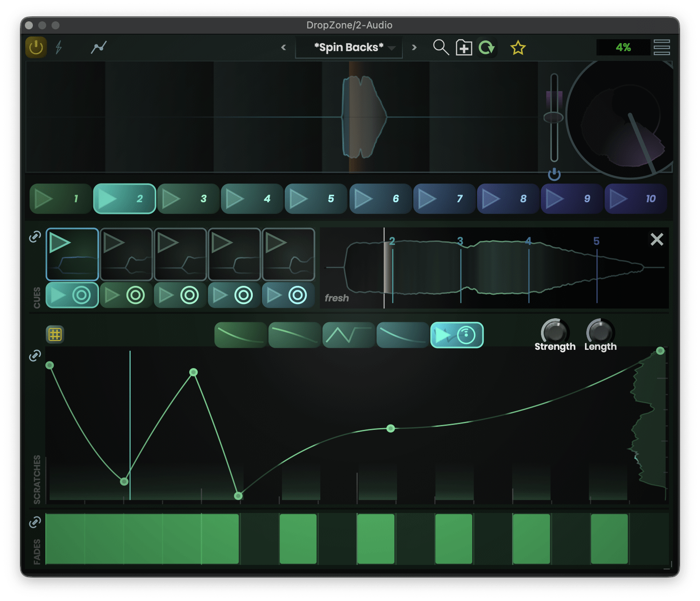Click the last fade block
Viewport: 700px width, 601px height.
[609, 539]
